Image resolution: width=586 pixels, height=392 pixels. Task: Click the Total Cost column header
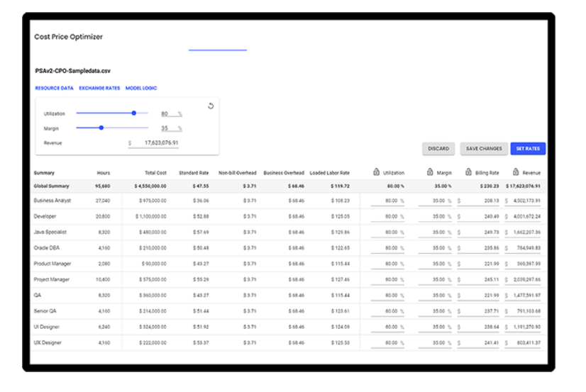click(x=155, y=173)
